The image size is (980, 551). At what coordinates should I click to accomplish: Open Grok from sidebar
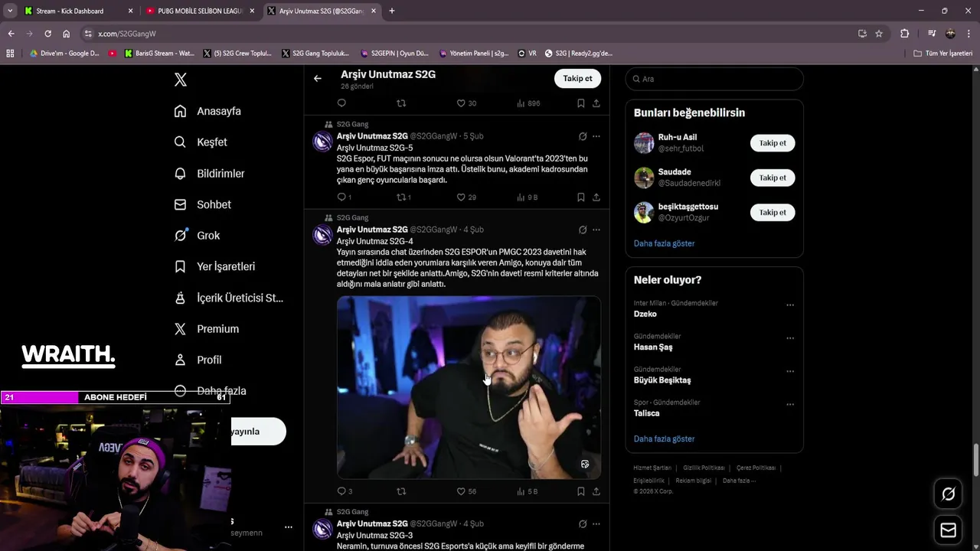point(197,236)
